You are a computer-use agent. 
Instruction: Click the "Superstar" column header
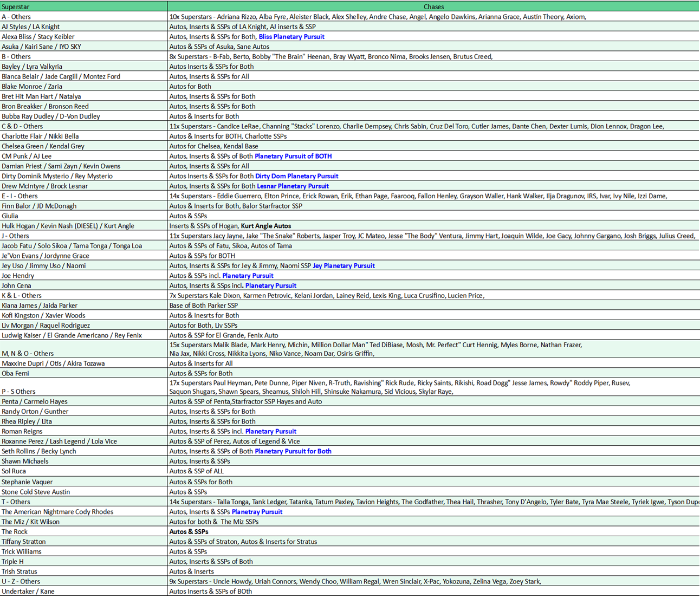click(x=83, y=6)
